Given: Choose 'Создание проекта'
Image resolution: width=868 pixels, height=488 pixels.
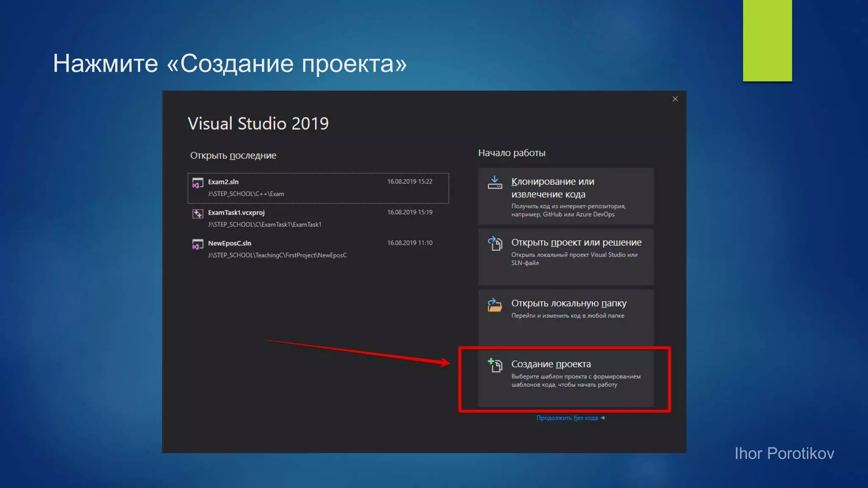Looking at the screenshot, I should 566,379.
